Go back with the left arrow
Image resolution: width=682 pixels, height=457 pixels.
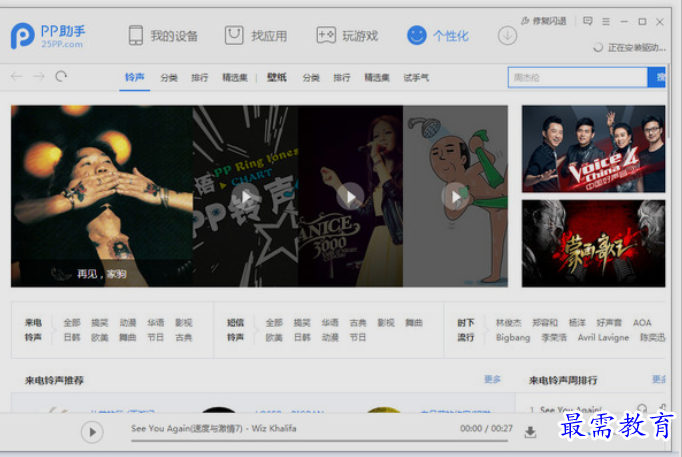coord(17,77)
